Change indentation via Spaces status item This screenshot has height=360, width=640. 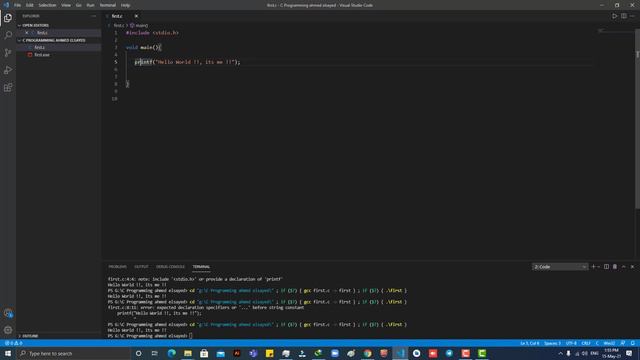click(552, 343)
